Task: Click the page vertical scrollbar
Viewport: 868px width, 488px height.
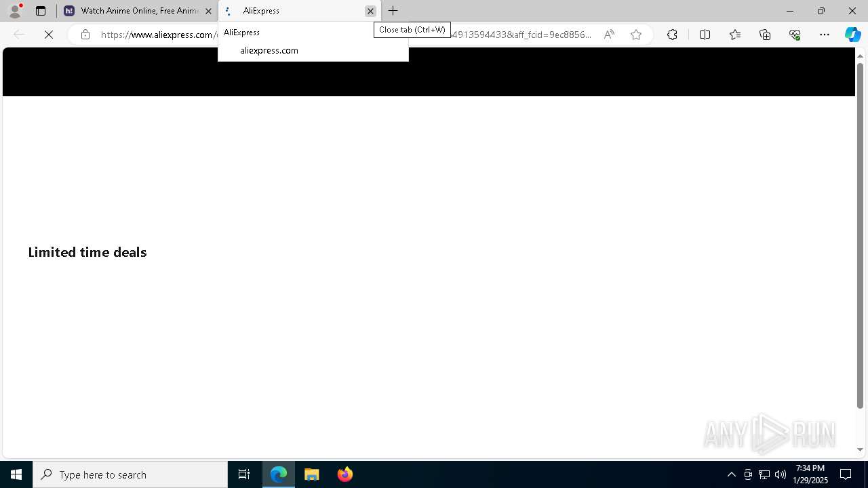Action: pos(860,237)
